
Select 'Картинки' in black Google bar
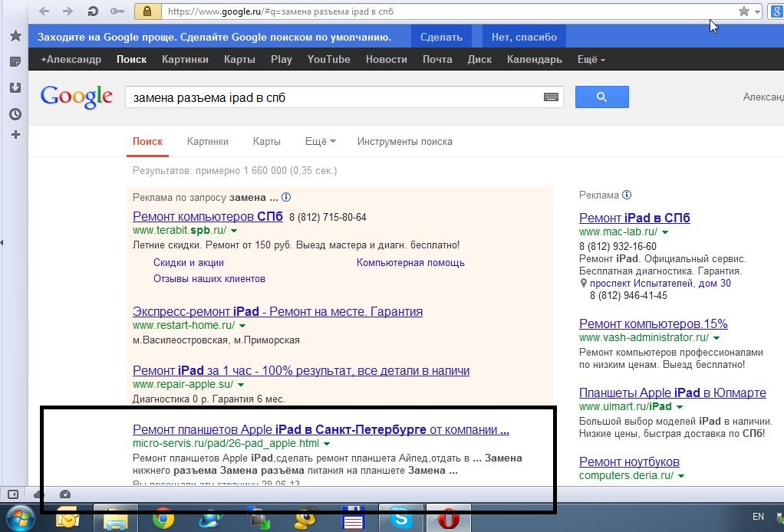[185, 60]
